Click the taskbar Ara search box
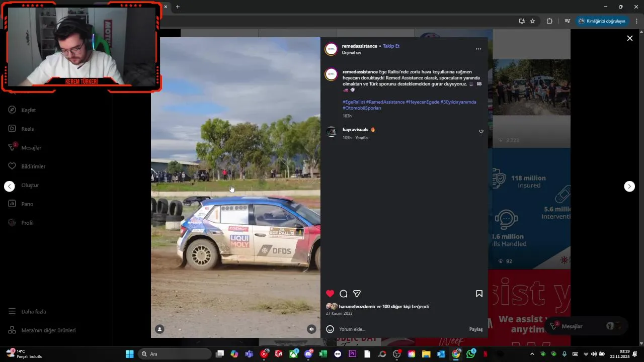Image resolution: width=644 pixels, height=362 pixels. coord(174,354)
